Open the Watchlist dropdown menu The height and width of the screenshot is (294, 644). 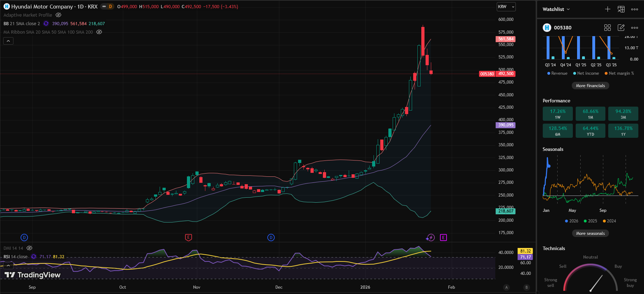pyautogui.click(x=556, y=9)
